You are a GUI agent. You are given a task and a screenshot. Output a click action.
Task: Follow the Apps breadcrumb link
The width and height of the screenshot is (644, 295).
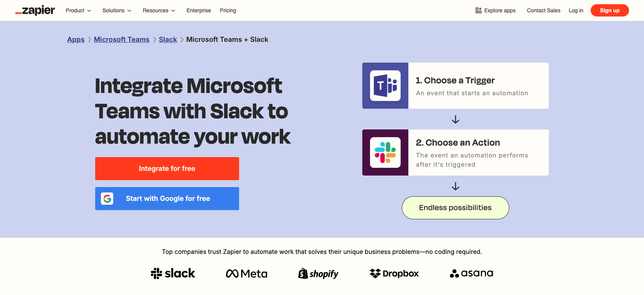(x=76, y=40)
